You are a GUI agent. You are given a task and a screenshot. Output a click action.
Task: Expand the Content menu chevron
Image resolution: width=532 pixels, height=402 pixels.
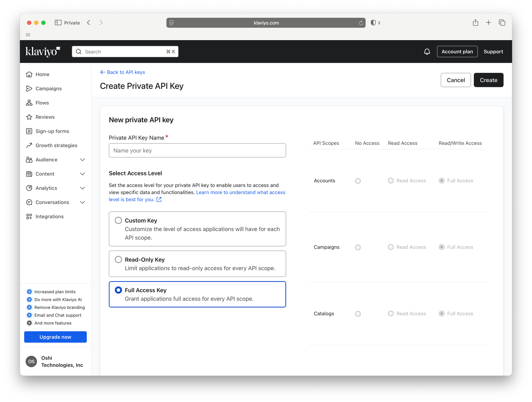click(82, 174)
